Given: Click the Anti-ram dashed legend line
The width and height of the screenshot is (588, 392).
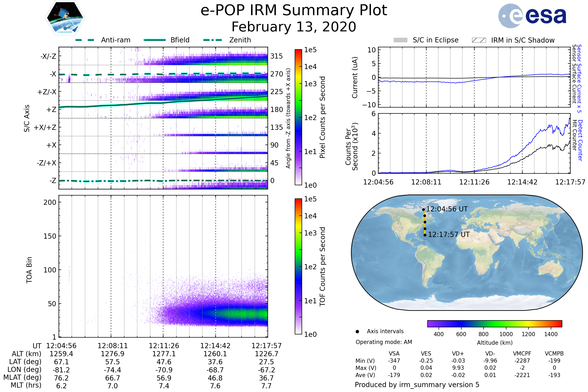Looking at the screenshot, I should 85,40.
